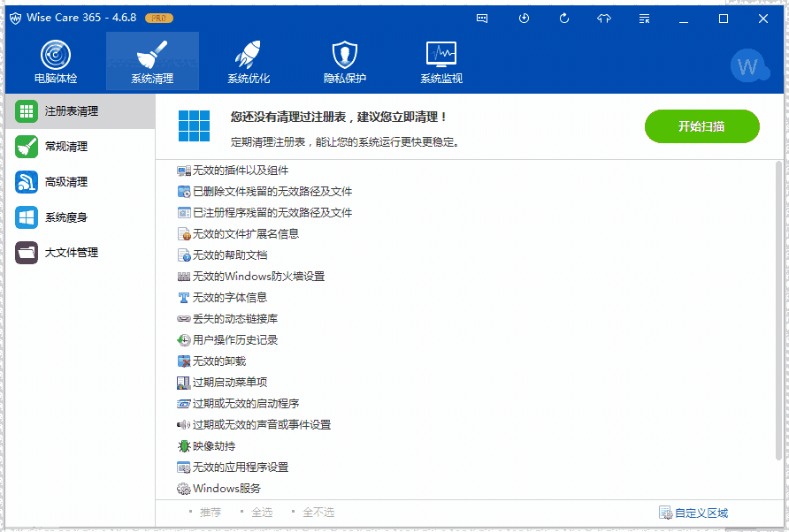Click the Wise Care 365 shield logo
789x532 pixels.
coord(16,18)
